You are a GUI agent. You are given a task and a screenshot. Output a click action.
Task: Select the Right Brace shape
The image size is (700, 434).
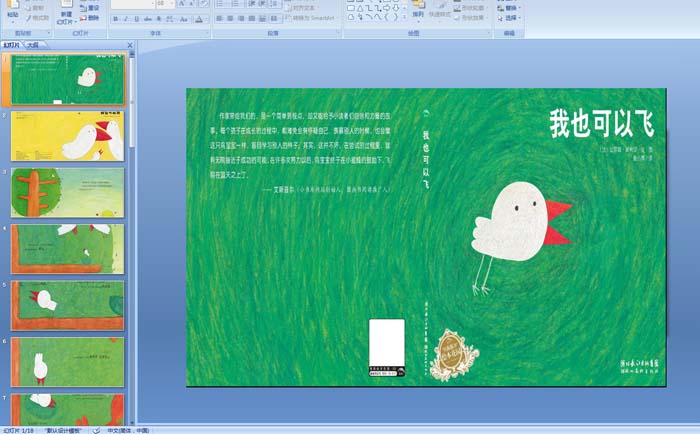tap(396, 17)
